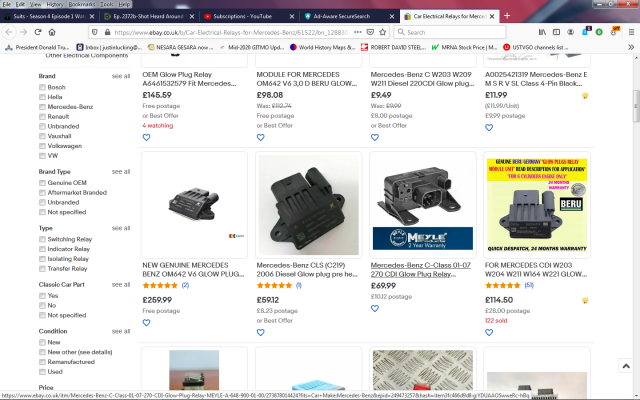Expand Classic Car Part filter see all
Viewport: 640px width, 400px height.
click(121, 284)
